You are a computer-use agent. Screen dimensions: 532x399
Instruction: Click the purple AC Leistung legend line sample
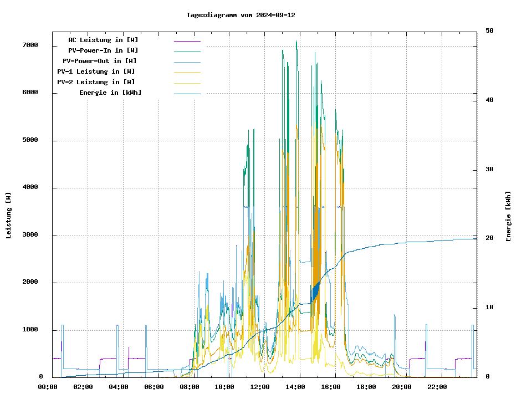pyautogui.click(x=187, y=40)
